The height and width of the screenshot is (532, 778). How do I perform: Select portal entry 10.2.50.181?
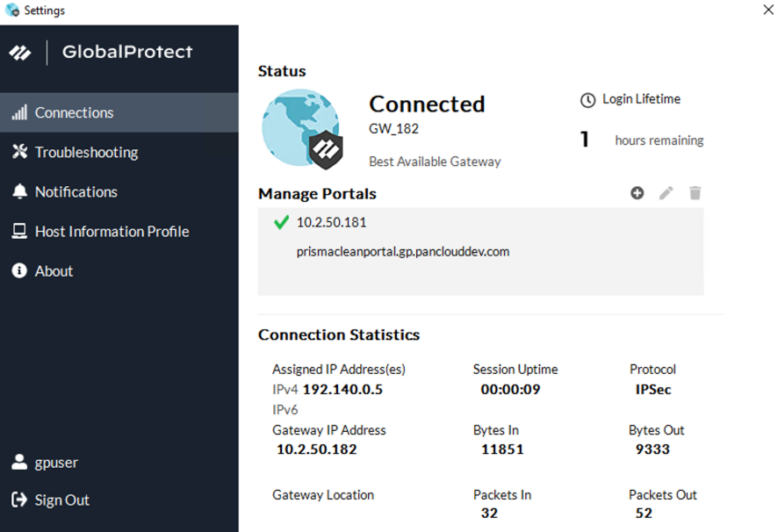click(x=331, y=223)
